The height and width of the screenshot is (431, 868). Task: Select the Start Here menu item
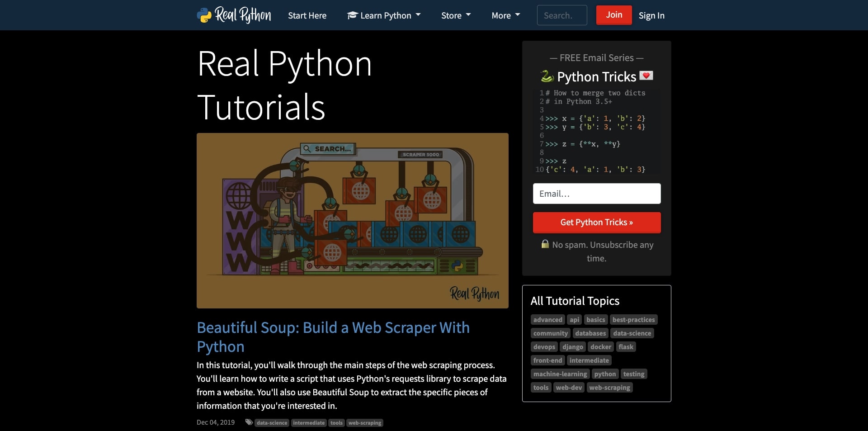(x=307, y=15)
